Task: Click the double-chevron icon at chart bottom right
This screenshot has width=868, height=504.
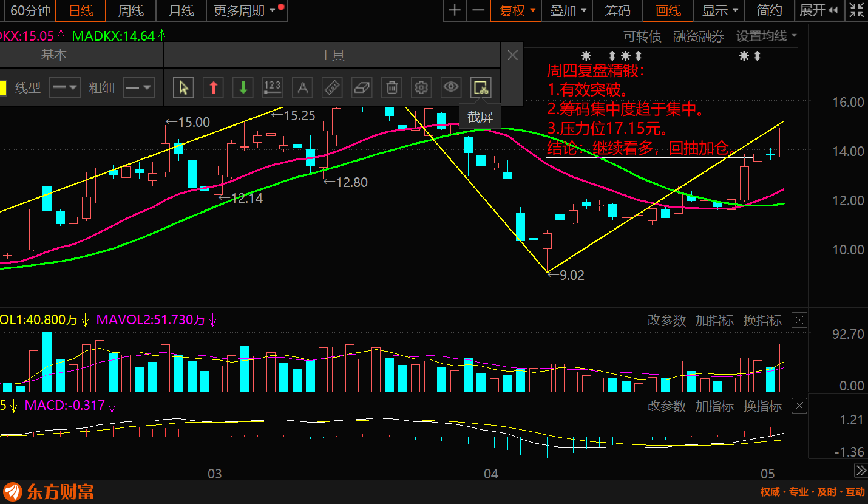Action: coord(861,471)
